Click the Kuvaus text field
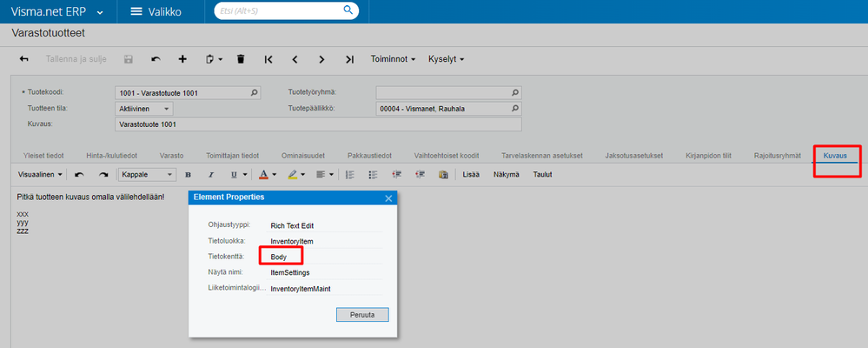Viewport: 868px width, 348px height. click(x=318, y=124)
